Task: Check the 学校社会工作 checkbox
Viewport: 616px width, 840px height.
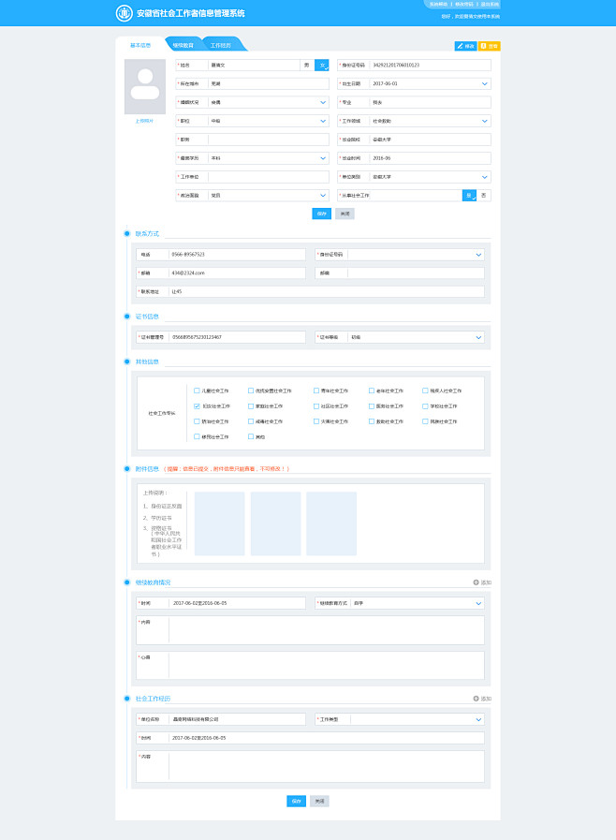Action: pyautogui.click(x=425, y=406)
